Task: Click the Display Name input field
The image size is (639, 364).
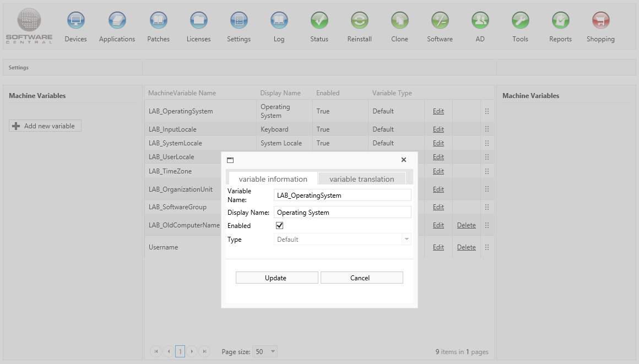Action: (x=342, y=213)
